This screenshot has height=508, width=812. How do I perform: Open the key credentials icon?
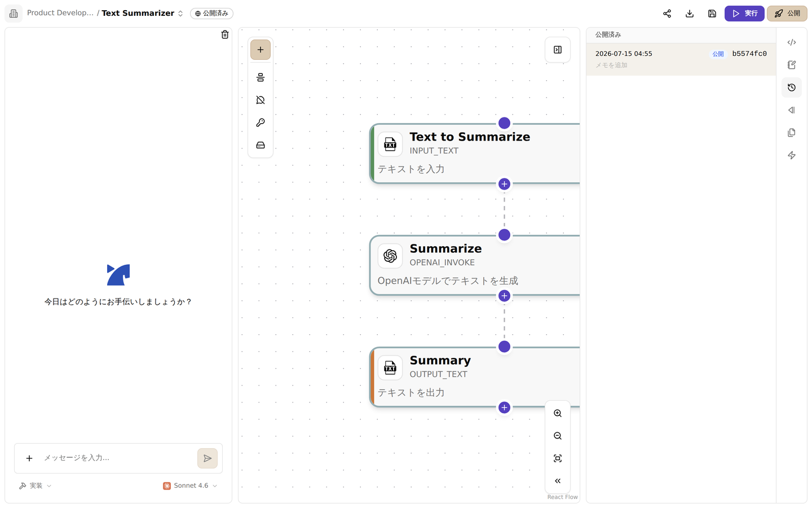[261, 122]
